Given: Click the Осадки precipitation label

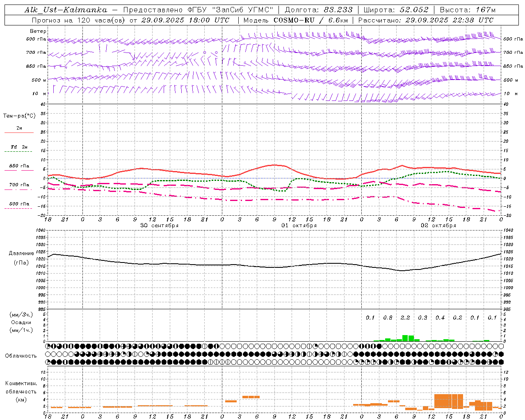Looking at the screenshot, I should pos(21,322).
